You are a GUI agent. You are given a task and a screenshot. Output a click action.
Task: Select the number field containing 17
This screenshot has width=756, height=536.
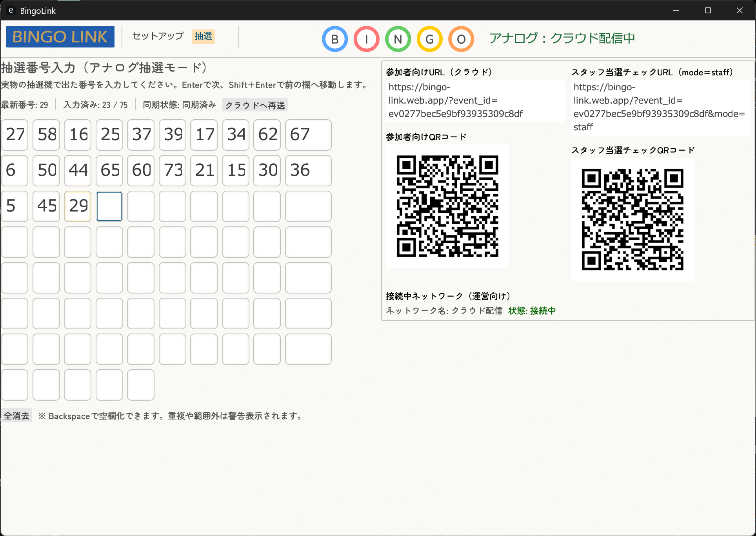click(x=204, y=135)
